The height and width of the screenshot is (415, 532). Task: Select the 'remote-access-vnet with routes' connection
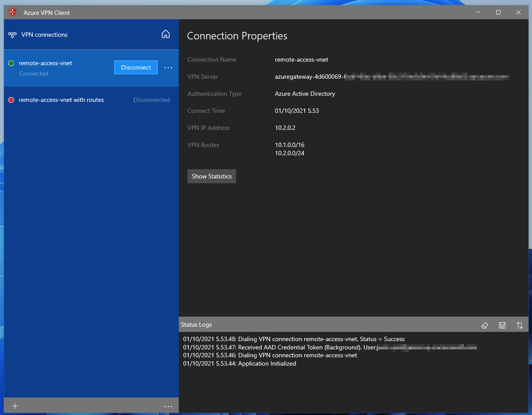tap(91, 100)
